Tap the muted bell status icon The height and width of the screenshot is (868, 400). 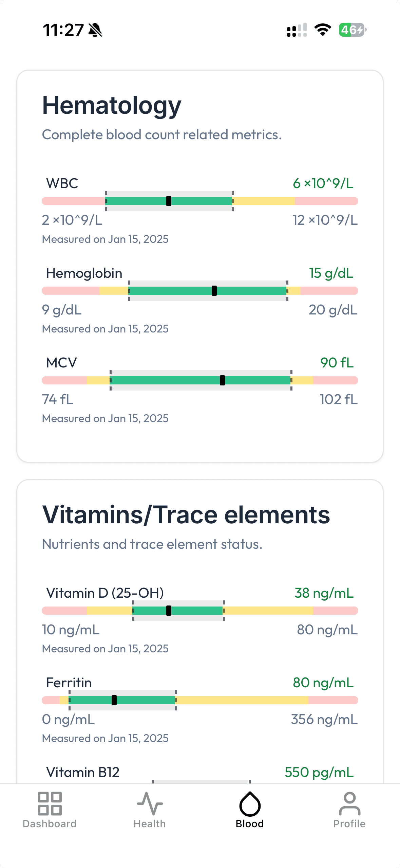[95, 30]
